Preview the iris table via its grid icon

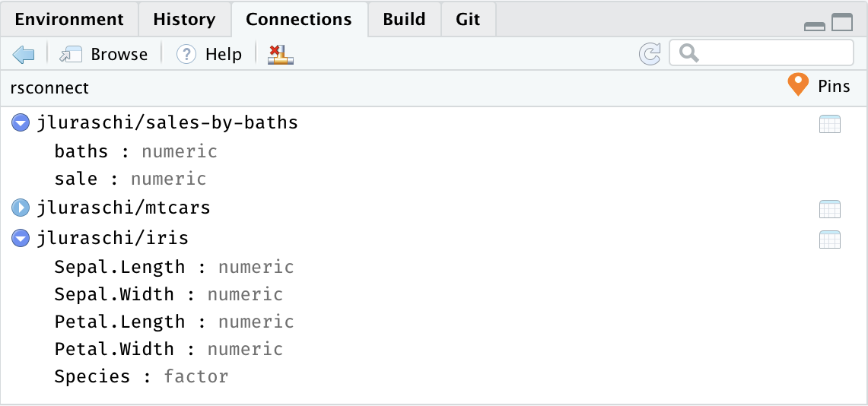(829, 239)
